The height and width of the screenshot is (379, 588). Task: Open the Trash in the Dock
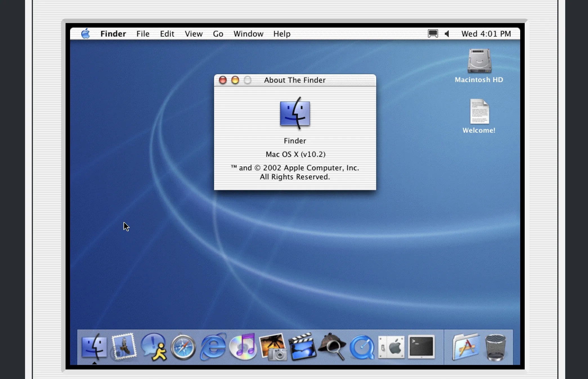click(x=495, y=348)
